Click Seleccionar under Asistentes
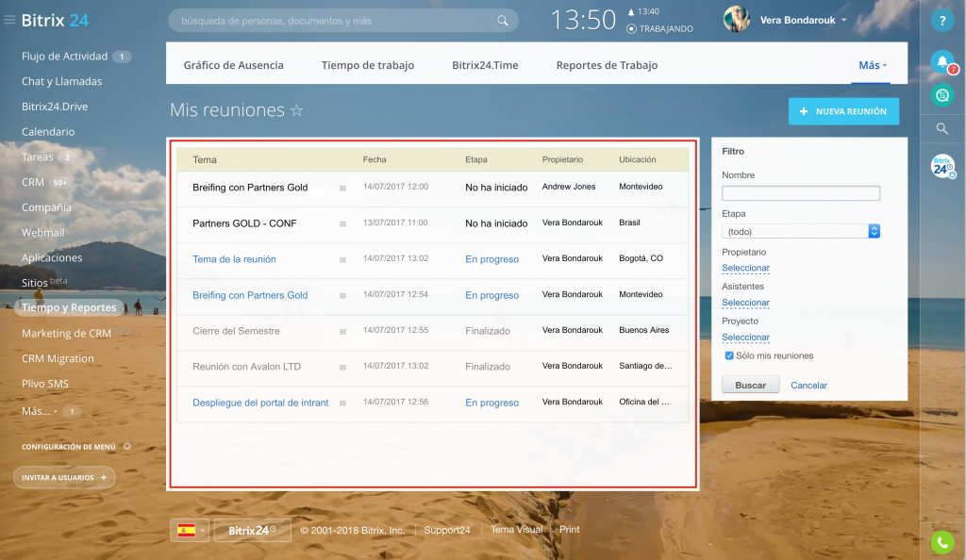 (745, 302)
